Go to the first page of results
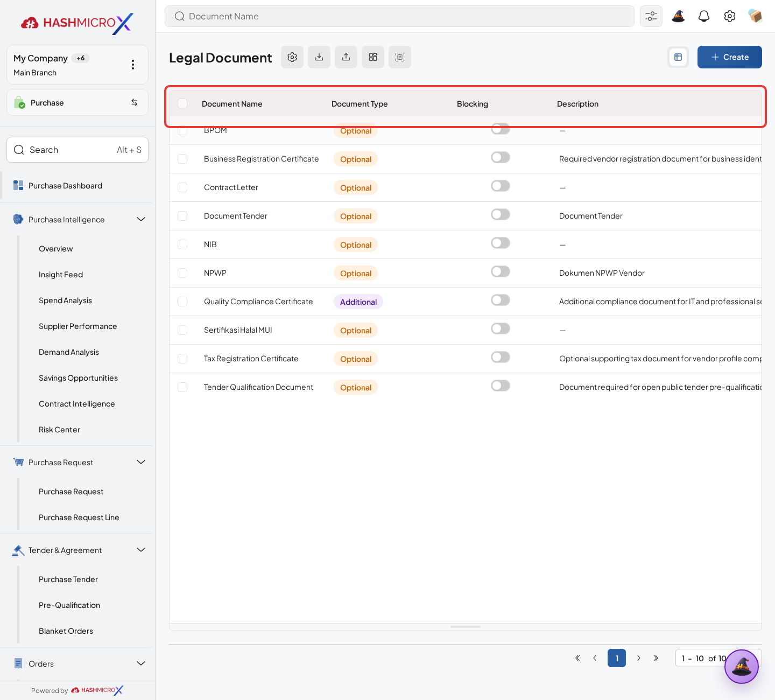This screenshot has height=700, width=775. click(x=577, y=658)
